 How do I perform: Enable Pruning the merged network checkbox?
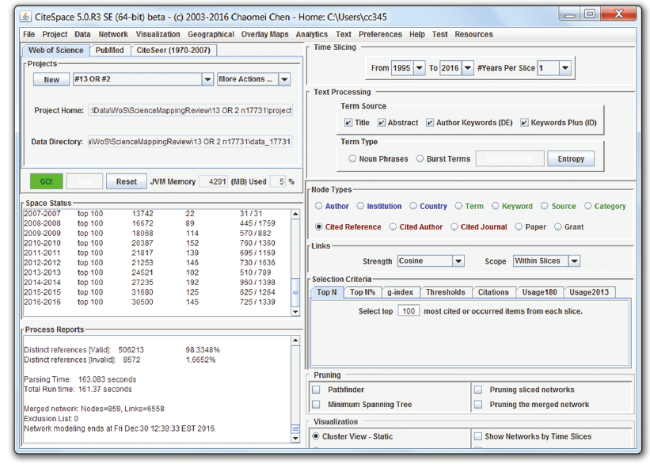pyautogui.click(x=478, y=404)
